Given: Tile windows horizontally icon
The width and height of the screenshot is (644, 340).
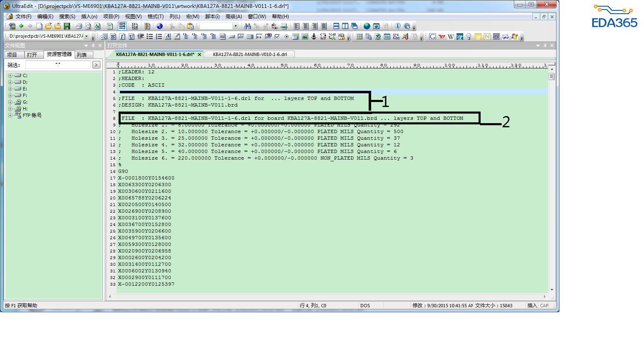Looking at the screenshot, I should tap(336, 26).
